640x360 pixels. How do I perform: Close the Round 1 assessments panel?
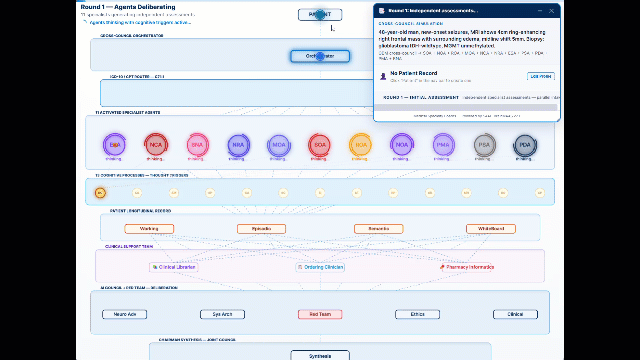pyautogui.click(x=551, y=11)
